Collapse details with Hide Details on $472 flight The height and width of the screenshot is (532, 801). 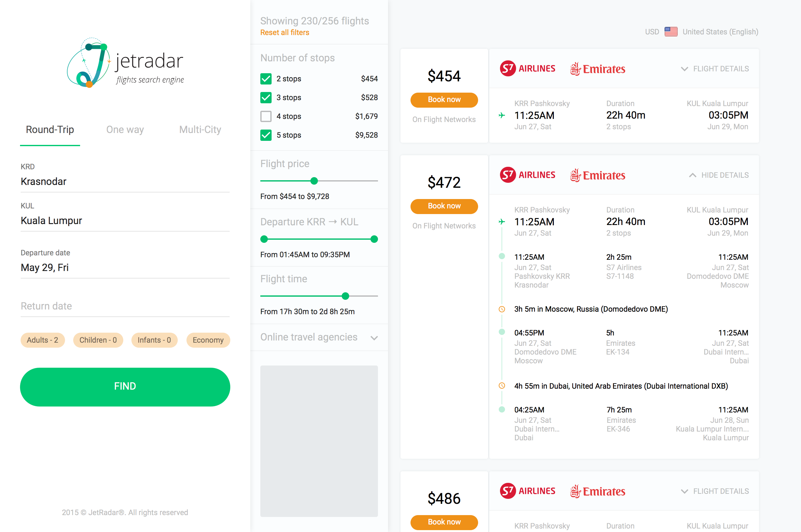719,176
